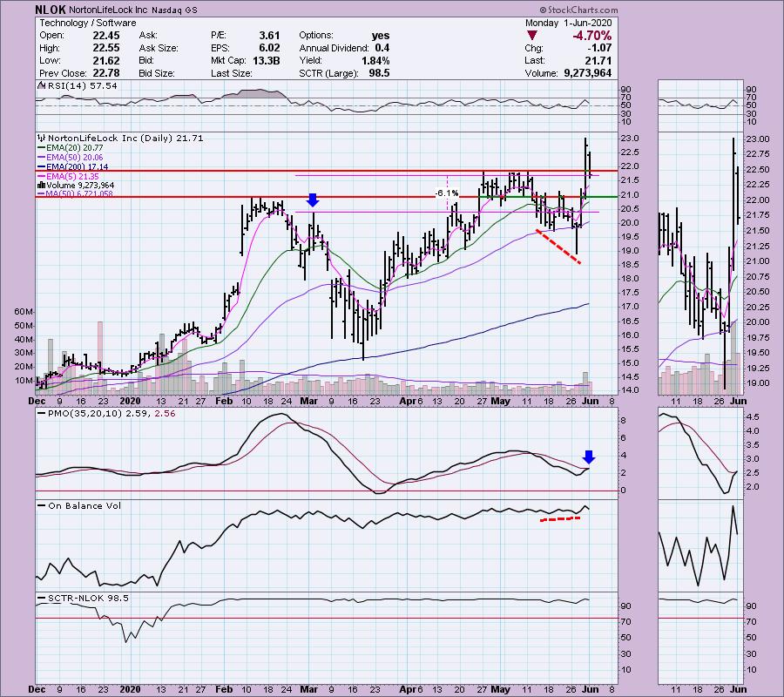Select the Technology / Software sector label
784x697 pixels.
87,23
